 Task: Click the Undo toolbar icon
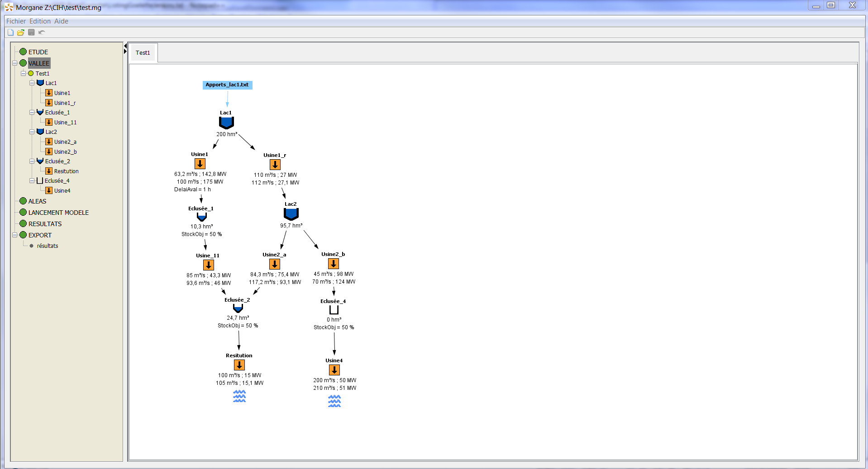point(42,32)
